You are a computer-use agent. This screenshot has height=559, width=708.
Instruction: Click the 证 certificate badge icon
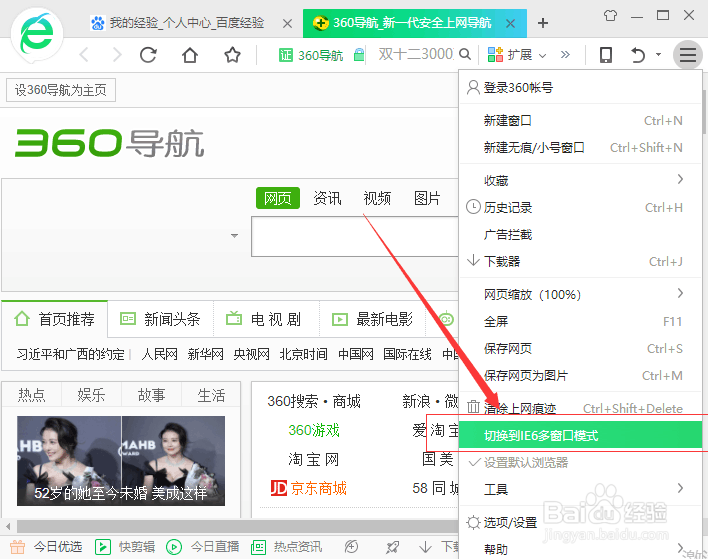[x=286, y=55]
